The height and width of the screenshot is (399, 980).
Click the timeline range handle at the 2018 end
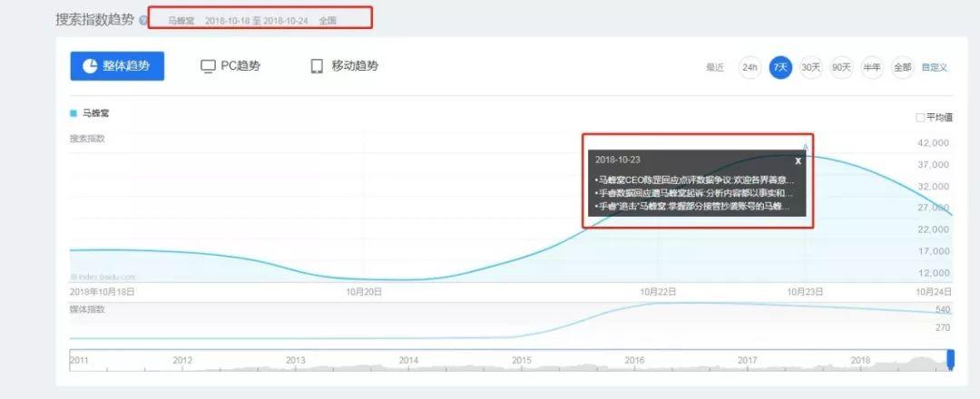pos(951,359)
